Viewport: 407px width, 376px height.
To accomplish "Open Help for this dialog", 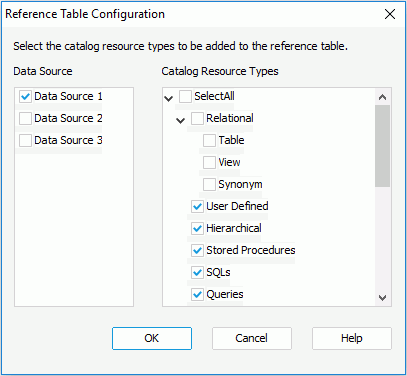I will point(352,338).
